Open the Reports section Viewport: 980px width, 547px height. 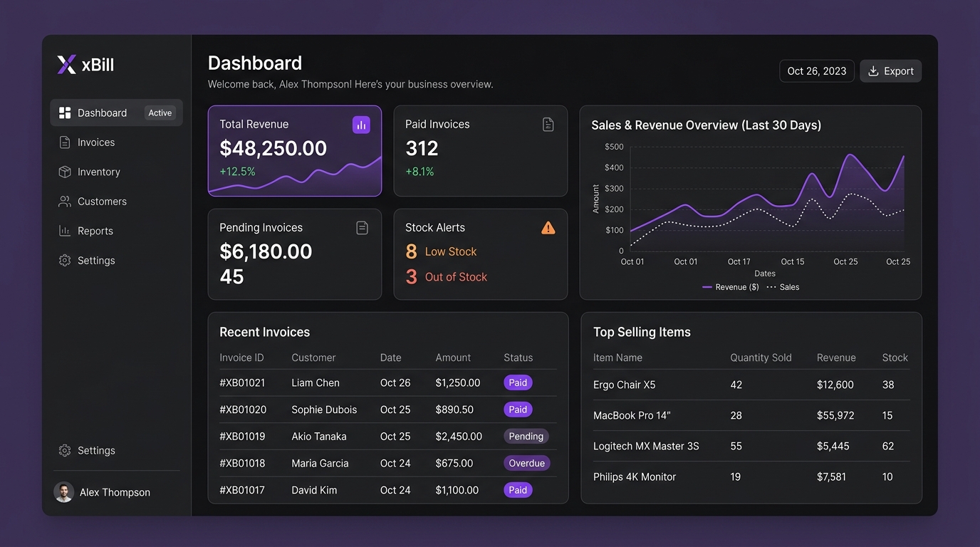pyautogui.click(x=116, y=231)
